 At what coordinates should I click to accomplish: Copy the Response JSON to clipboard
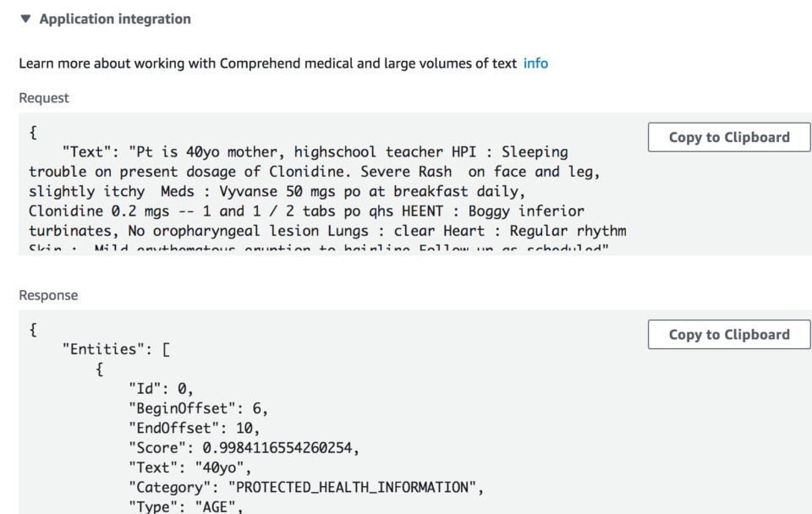point(728,334)
